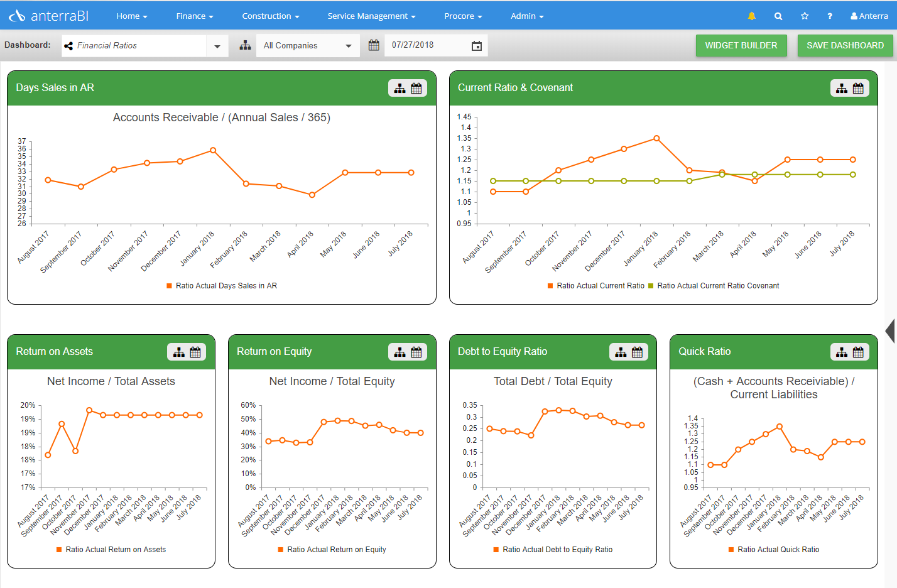Toggle Ratio Actual Days Sales in AR legend
Screen dimensions: 897x588
coord(222,286)
